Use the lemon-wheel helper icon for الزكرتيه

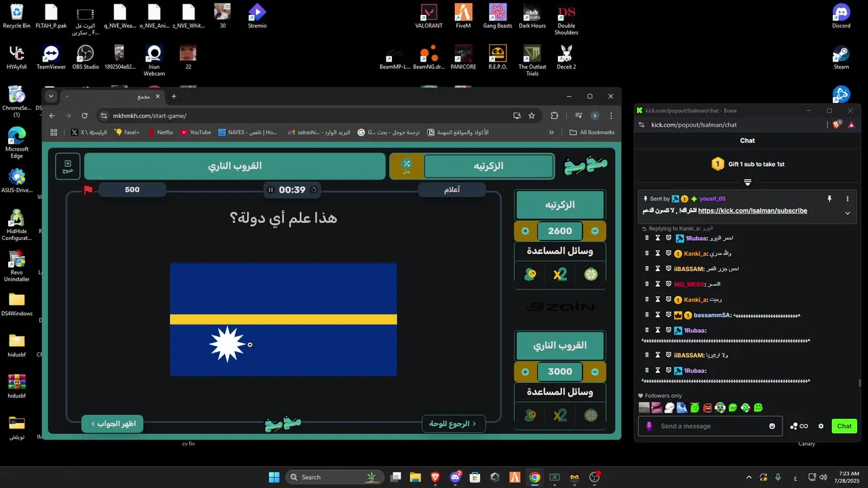pos(591,274)
